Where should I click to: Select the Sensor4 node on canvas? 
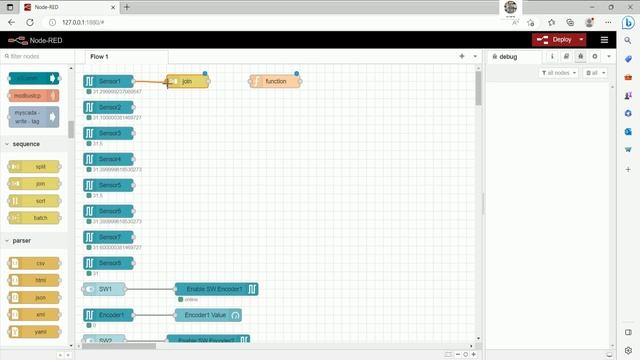109,159
